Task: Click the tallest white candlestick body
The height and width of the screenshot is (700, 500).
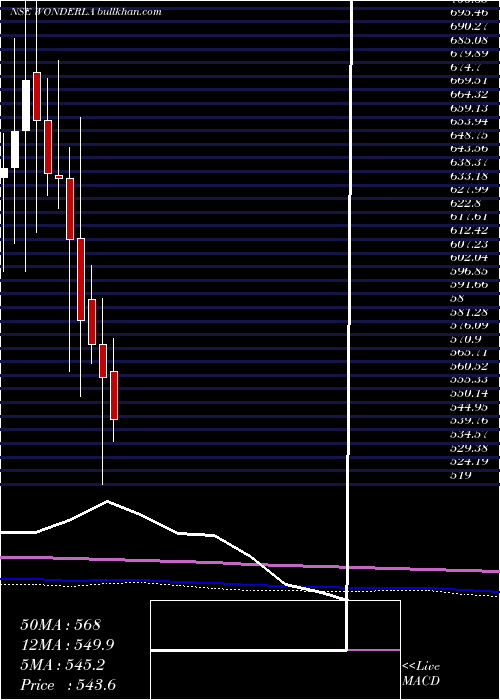Action: coord(26,105)
